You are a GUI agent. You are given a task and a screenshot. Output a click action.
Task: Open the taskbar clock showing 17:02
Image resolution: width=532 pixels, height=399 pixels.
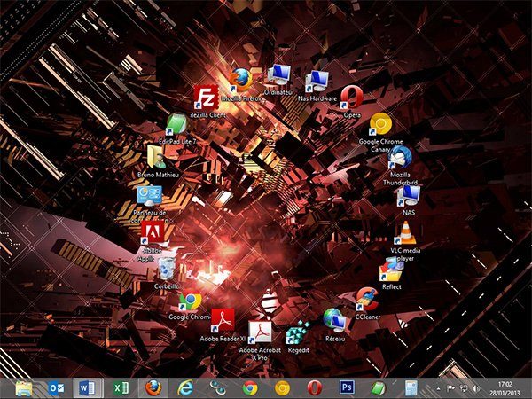[505, 388]
